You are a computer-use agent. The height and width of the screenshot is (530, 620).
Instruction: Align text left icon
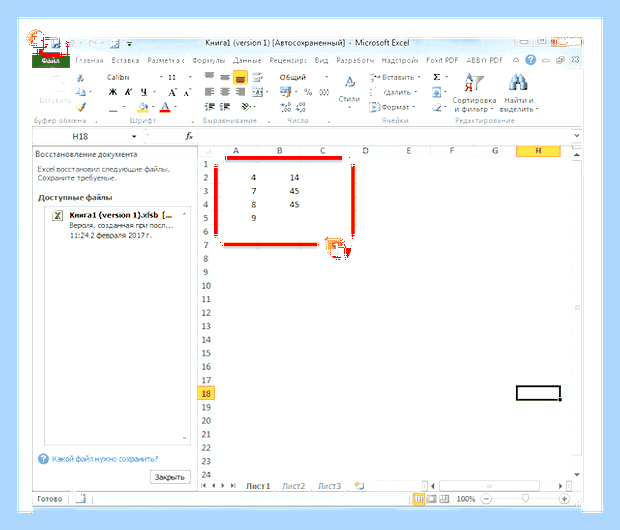click(x=209, y=92)
